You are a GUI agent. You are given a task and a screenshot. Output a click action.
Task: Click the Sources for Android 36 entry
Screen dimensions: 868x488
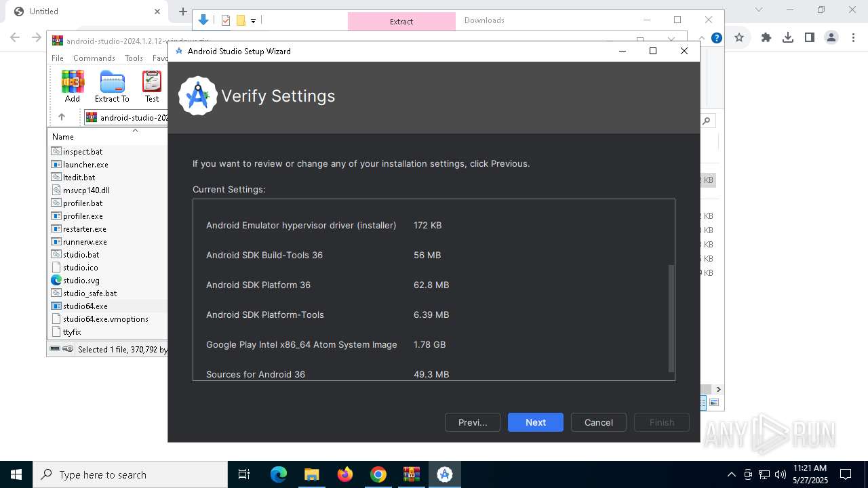click(256, 374)
